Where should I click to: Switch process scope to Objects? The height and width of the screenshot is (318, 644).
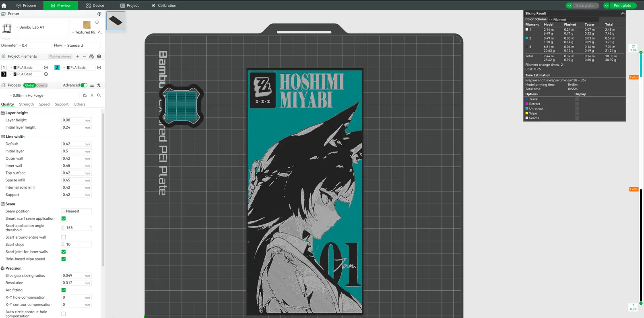point(42,85)
